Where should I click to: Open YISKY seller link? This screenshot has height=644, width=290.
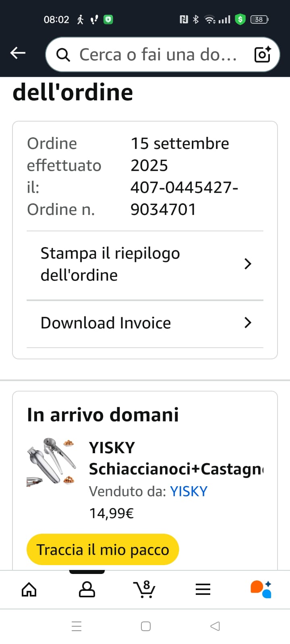[188, 491]
